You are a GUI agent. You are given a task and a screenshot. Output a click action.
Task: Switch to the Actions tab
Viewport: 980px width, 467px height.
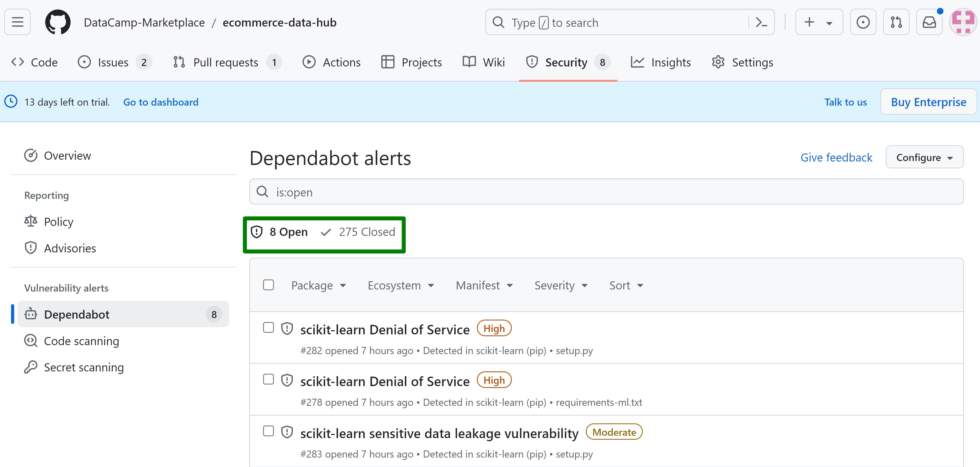coord(331,62)
